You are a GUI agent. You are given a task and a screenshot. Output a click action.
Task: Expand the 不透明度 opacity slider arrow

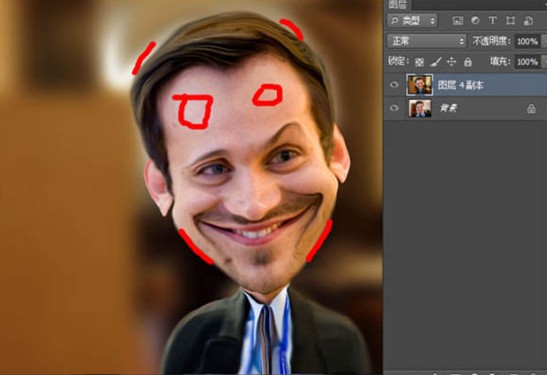[544, 42]
